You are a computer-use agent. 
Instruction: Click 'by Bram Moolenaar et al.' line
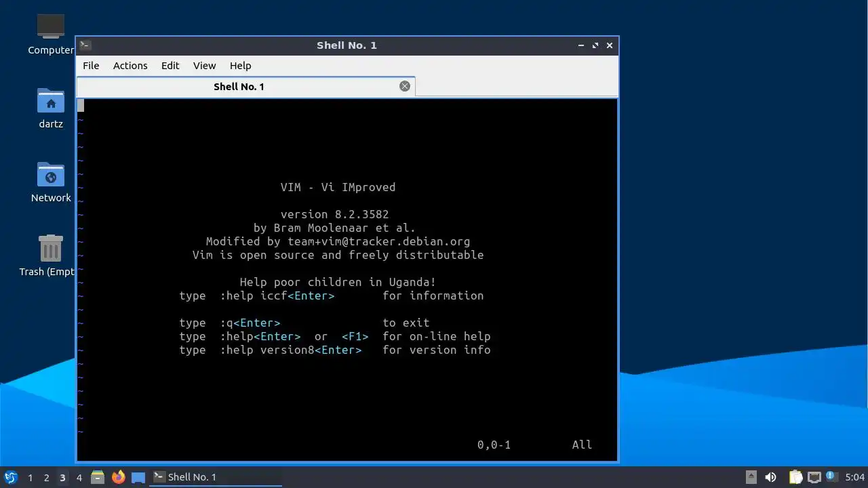334,228
